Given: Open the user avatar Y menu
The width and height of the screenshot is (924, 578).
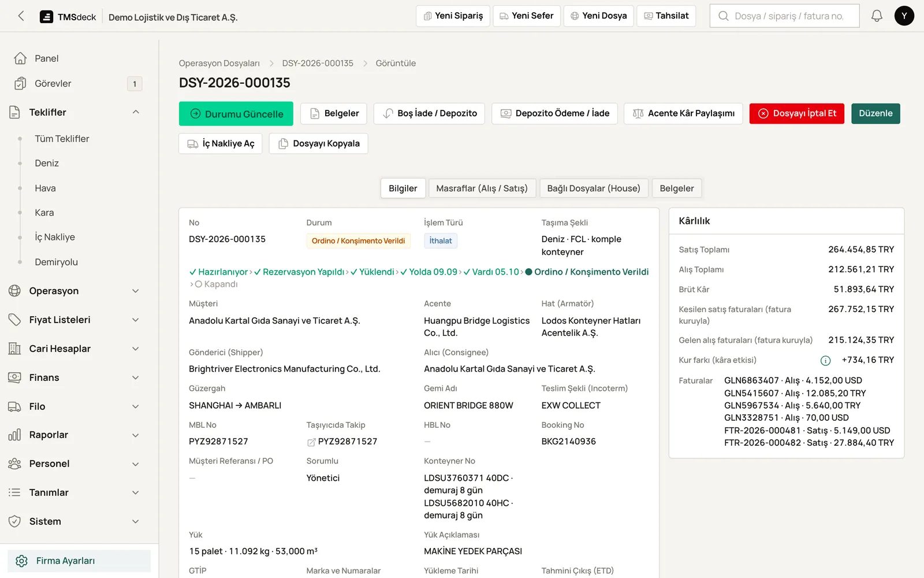Looking at the screenshot, I should click(x=904, y=16).
